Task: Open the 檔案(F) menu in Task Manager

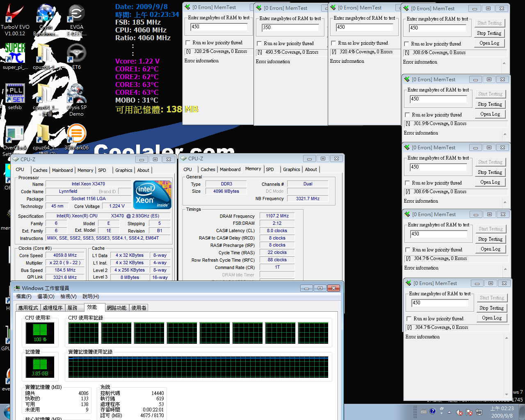Action: click(24, 297)
